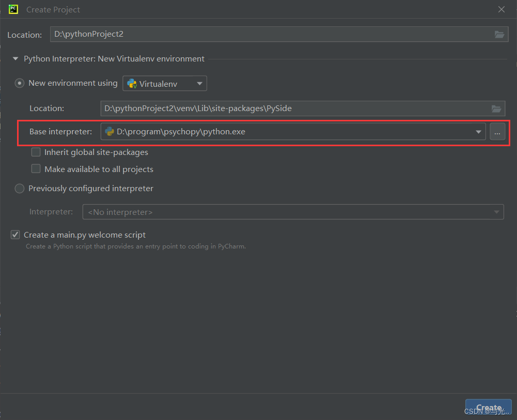Enable Inherit global site-packages checkbox
The image size is (517, 420).
[x=36, y=152]
